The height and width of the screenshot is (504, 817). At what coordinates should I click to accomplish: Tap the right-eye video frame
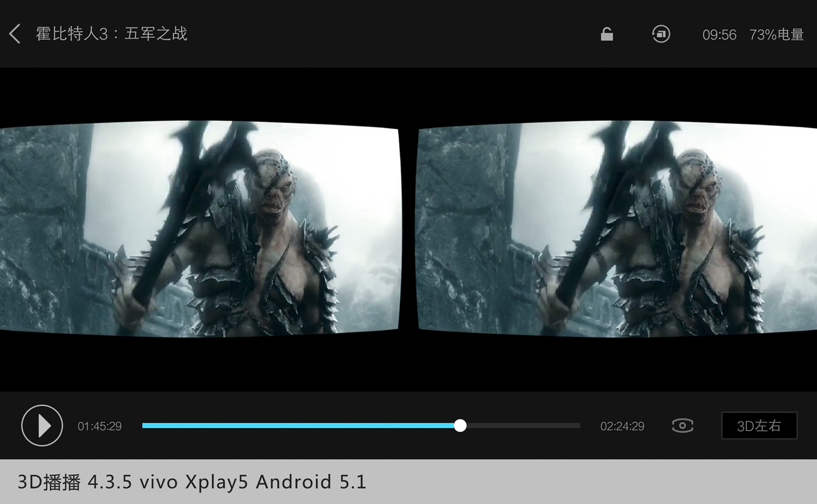click(616, 229)
